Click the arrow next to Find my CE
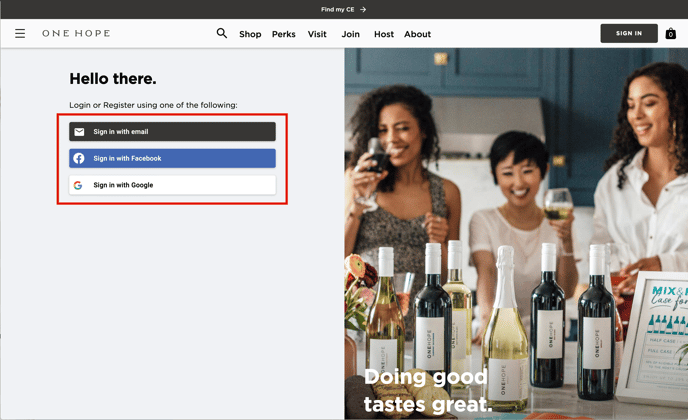This screenshot has height=420, width=688. 363,9
